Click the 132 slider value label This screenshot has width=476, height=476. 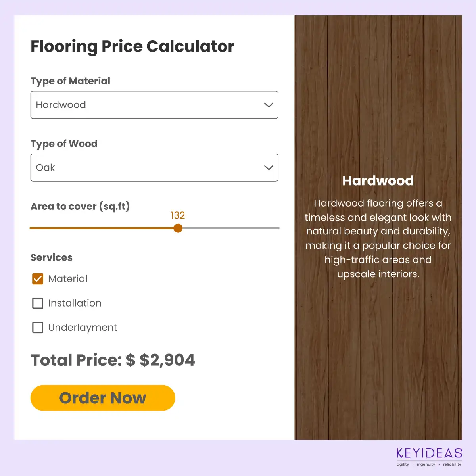click(x=178, y=215)
